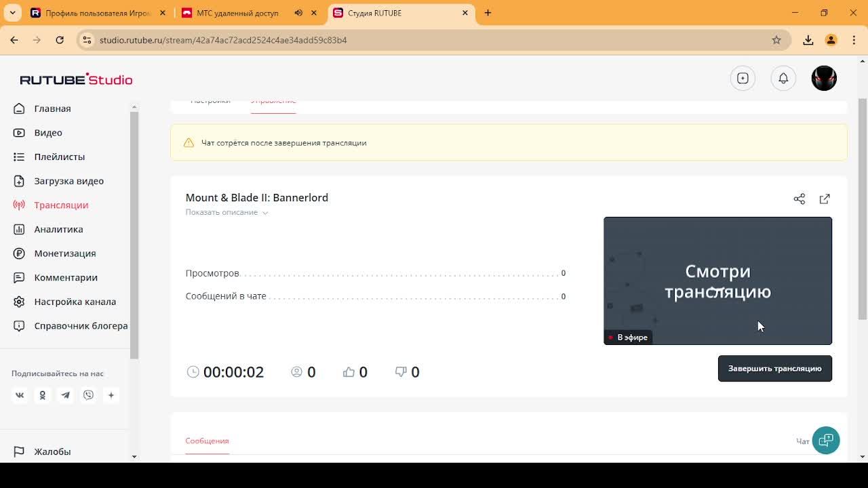Click the RUTUBE Studio logo
Screen dimensions: 868x488
[76, 79]
